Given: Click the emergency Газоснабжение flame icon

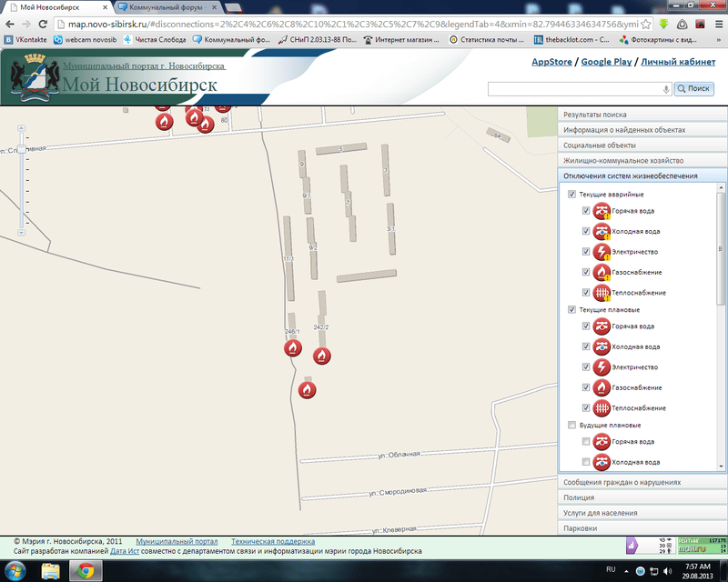Looking at the screenshot, I should pos(602,272).
